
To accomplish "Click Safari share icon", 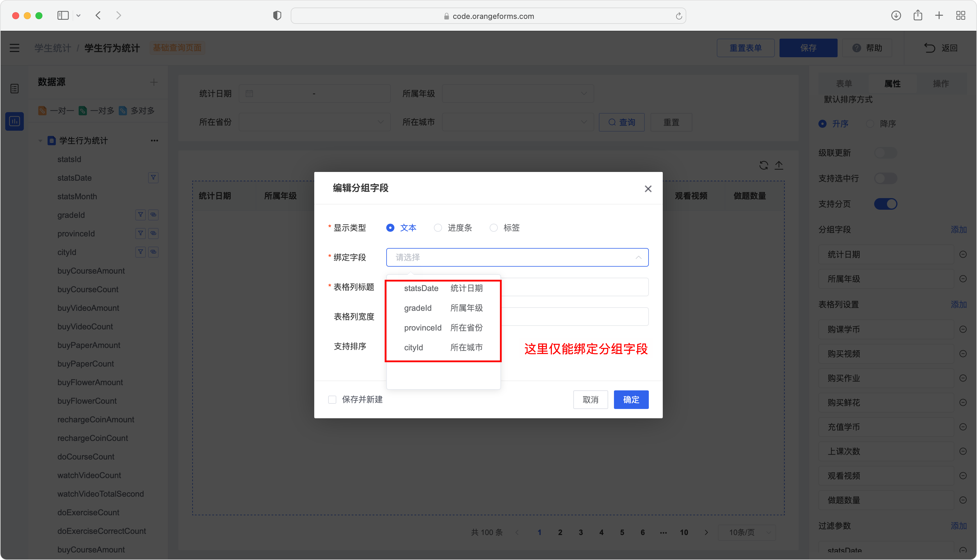I will pyautogui.click(x=918, y=15).
